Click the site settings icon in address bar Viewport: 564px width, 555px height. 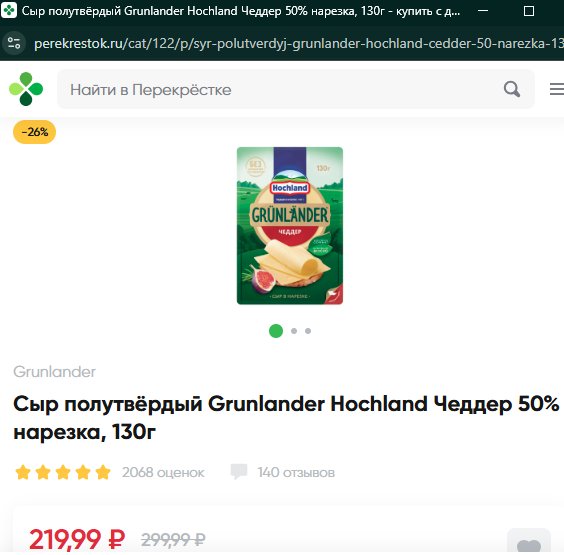pyautogui.click(x=14, y=43)
